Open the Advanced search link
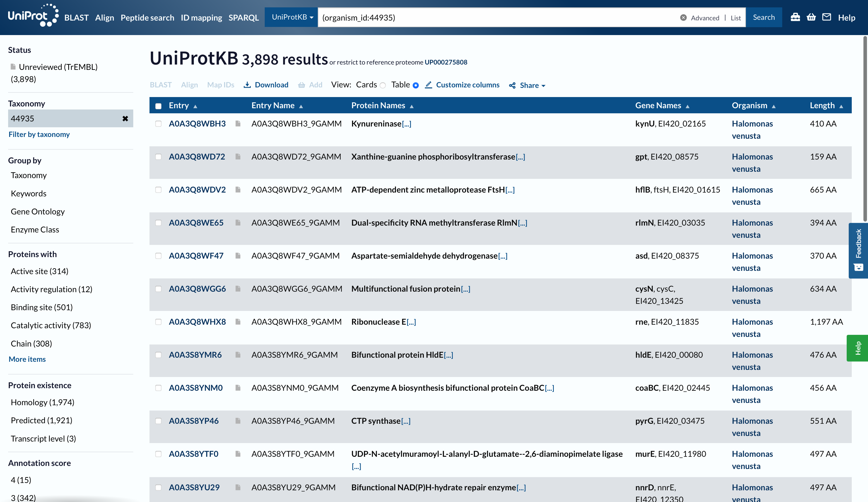The height and width of the screenshot is (502, 868). click(705, 18)
